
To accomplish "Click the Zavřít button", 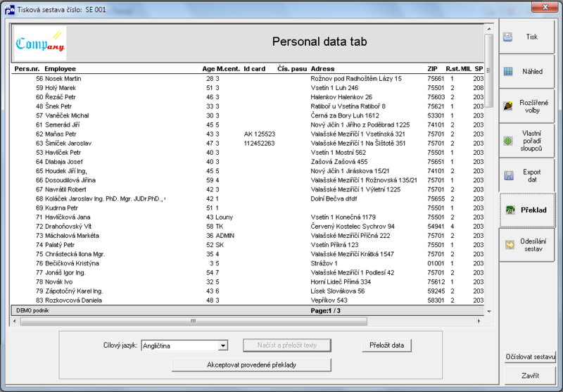I will pyautogui.click(x=530, y=376).
